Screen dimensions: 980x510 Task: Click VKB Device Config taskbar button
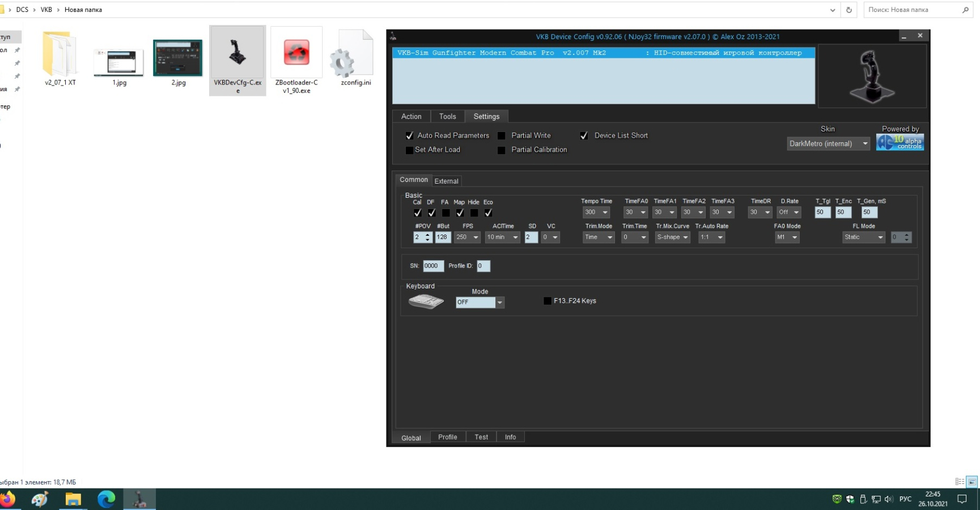pos(139,499)
